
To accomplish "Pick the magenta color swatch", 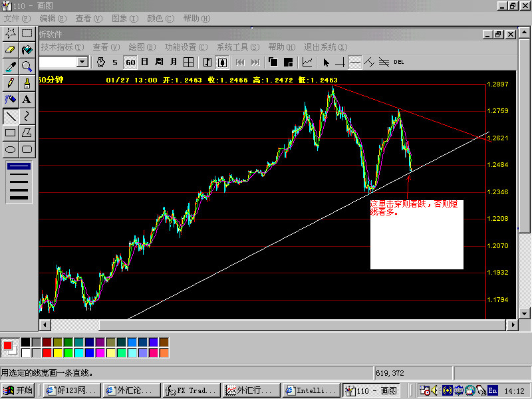I will [x=100, y=353].
